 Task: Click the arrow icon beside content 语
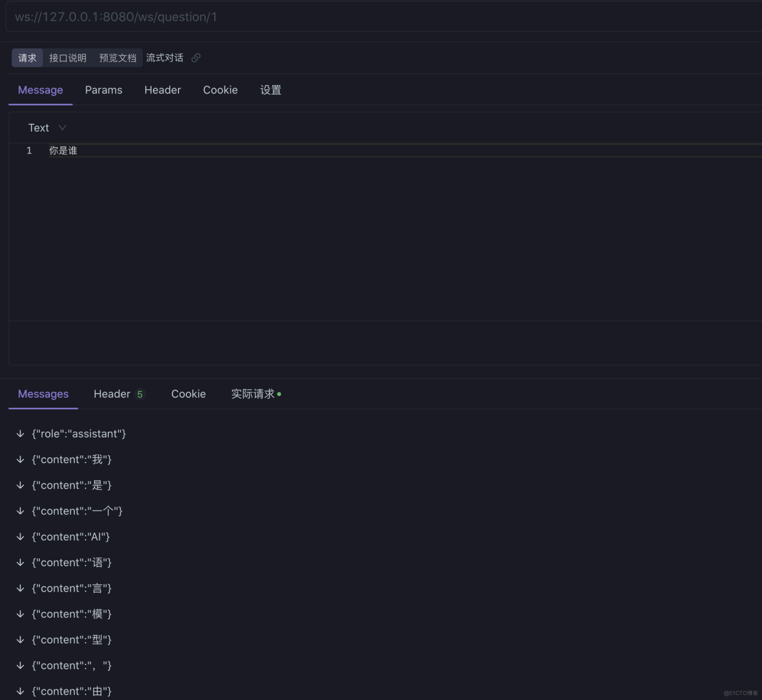coord(20,562)
